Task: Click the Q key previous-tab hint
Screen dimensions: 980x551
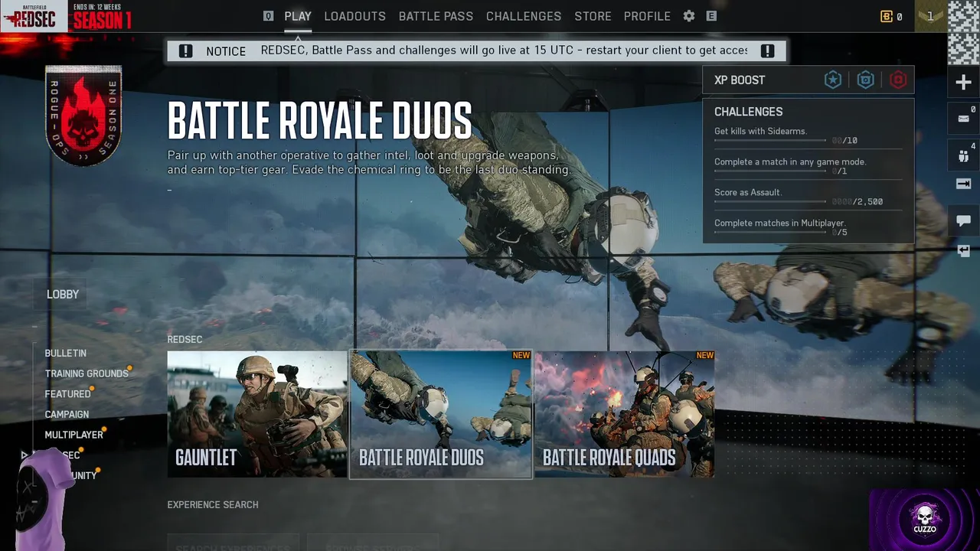Action: pos(268,16)
